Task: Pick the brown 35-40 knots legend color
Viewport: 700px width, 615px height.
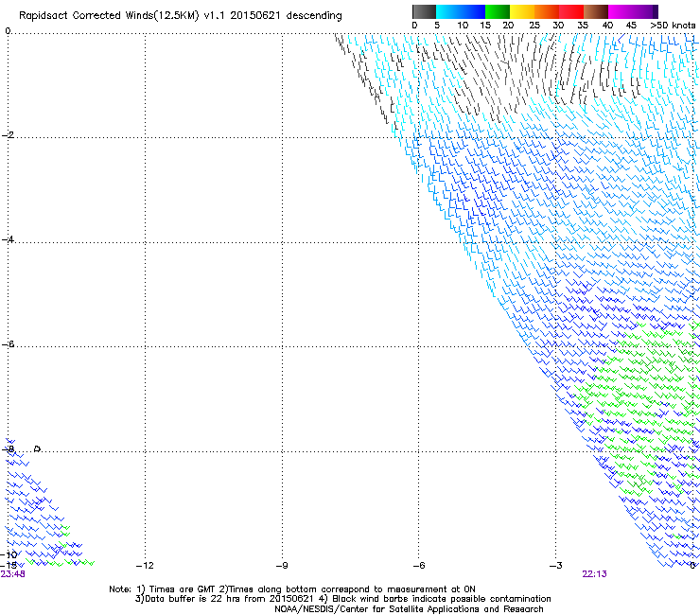Action: point(596,11)
